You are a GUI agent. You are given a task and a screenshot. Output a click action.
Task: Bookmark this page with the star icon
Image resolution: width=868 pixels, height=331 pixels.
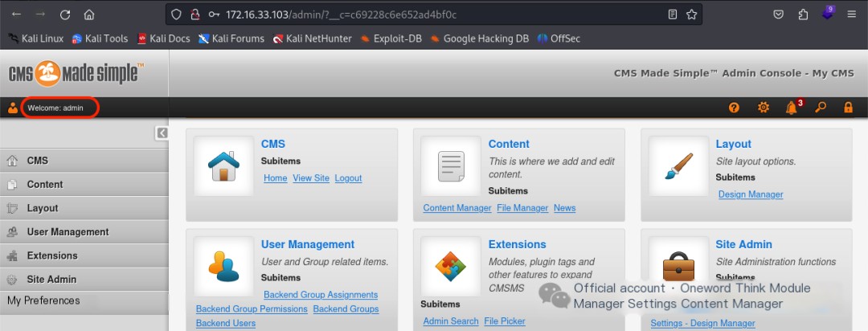[691, 14]
